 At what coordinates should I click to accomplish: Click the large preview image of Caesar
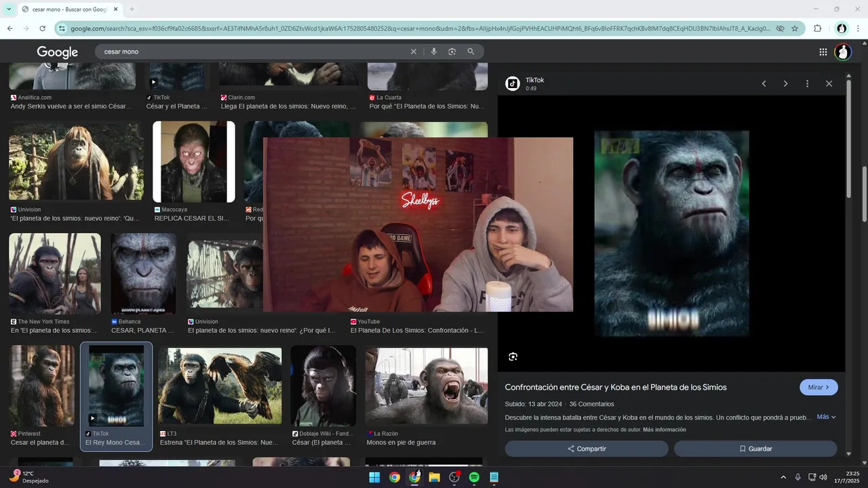[x=671, y=234]
